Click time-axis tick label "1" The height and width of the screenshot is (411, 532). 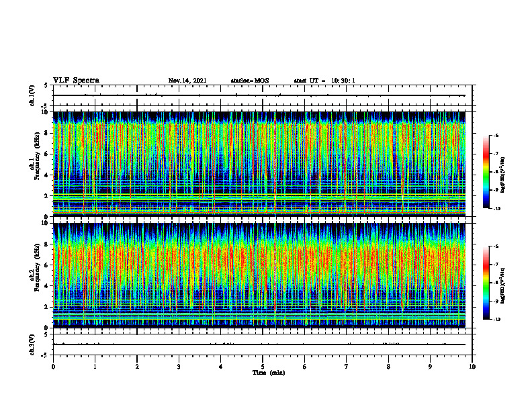tap(95, 367)
